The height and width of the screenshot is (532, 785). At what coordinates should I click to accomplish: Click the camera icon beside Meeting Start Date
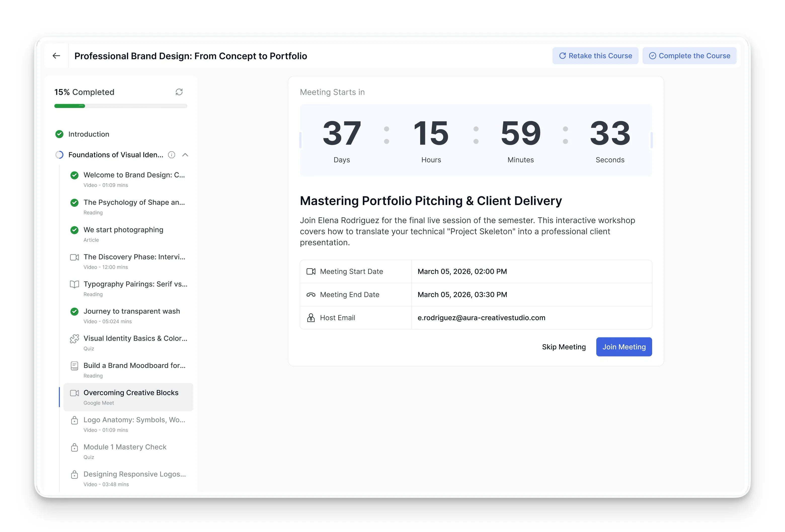(x=311, y=271)
